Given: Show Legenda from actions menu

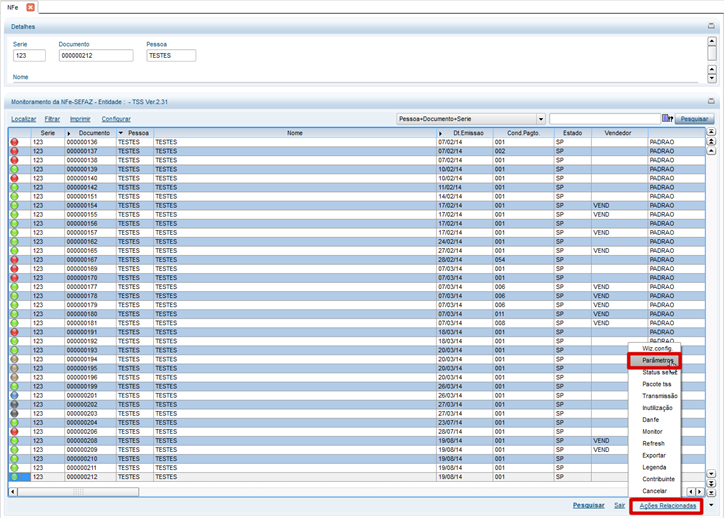Looking at the screenshot, I should pyautogui.click(x=654, y=467).
